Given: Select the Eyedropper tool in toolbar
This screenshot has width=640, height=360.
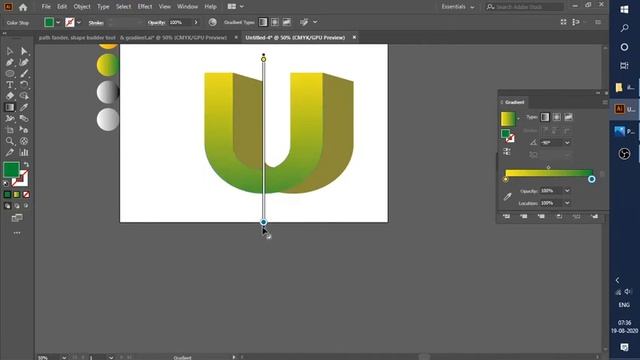Looking at the screenshot, I should [24, 107].
